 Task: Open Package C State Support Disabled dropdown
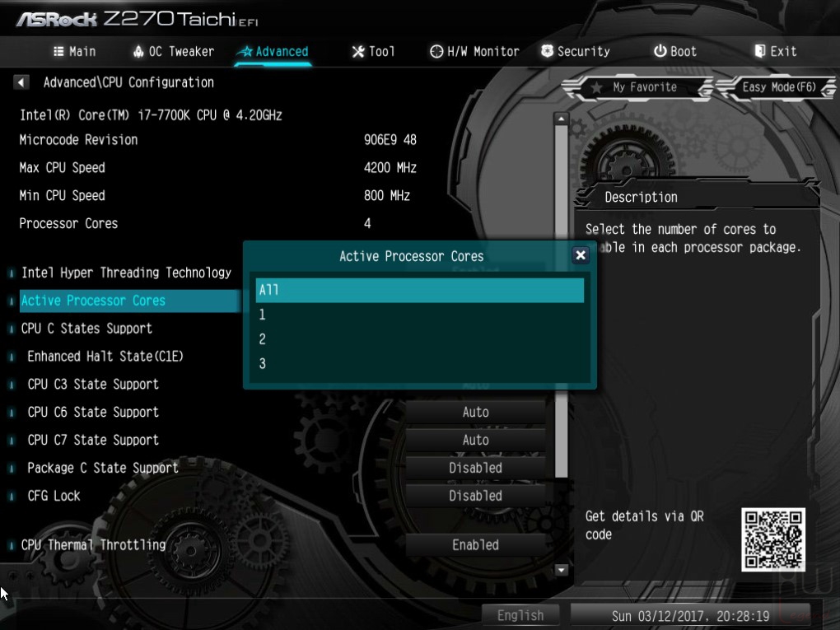[475, 468]
